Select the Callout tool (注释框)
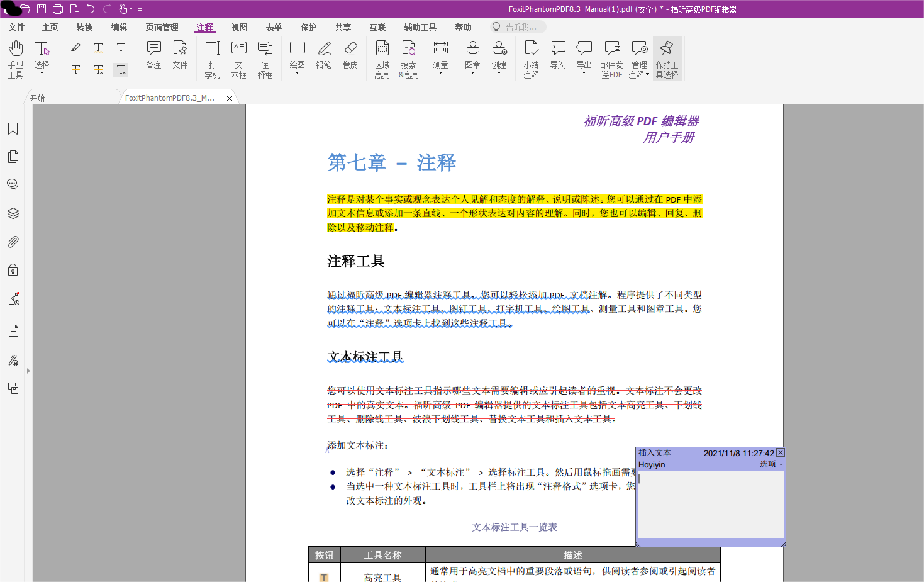The height and width of the screenshot is (582, 924). [x=265, y=59]
